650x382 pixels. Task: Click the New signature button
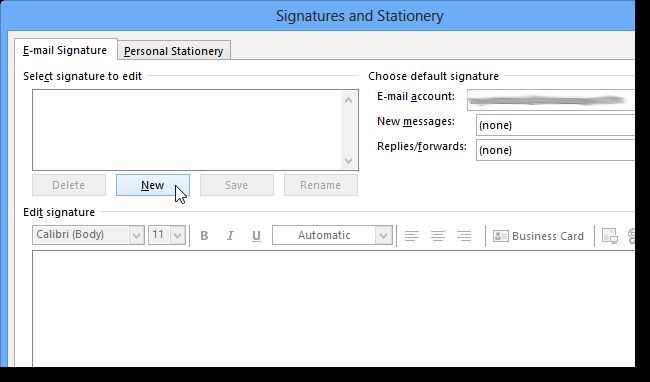pos(153,185)
